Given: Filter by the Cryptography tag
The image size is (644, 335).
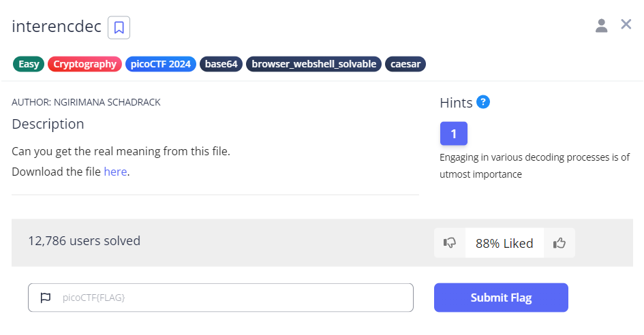Looking at the screenshot, I should [85, 64].
